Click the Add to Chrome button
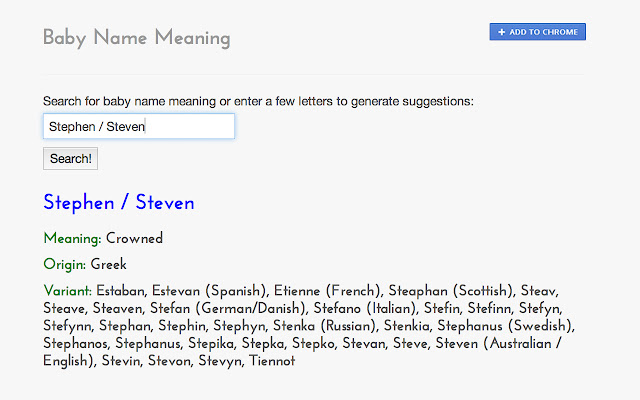Screen dimensions: 640x400 [538, 32]
